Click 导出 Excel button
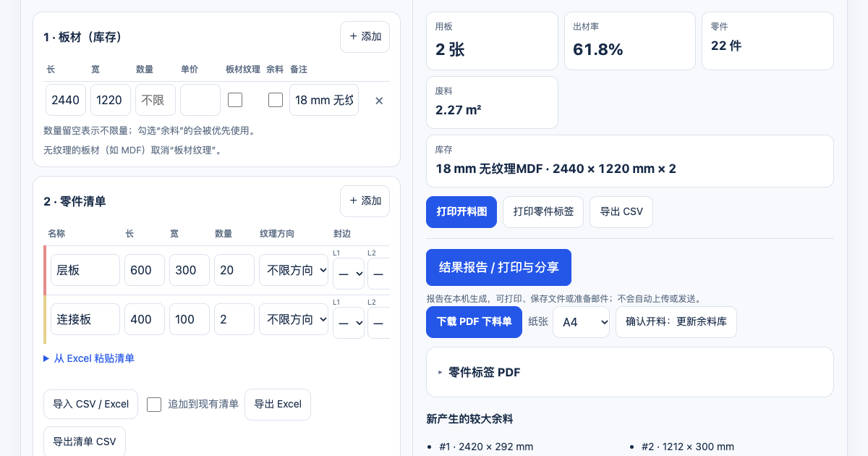 click(x=278, y=404)
